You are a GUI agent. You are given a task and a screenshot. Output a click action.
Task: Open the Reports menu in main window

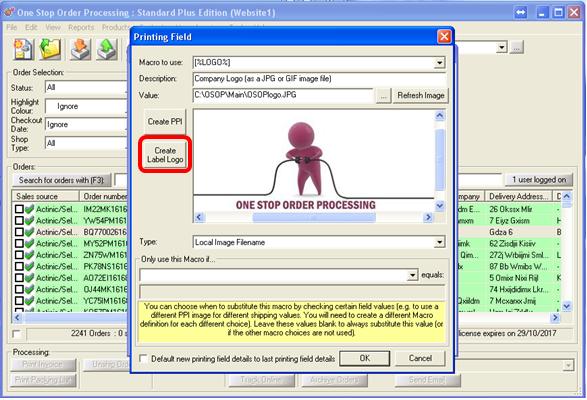tap(81, 28)
